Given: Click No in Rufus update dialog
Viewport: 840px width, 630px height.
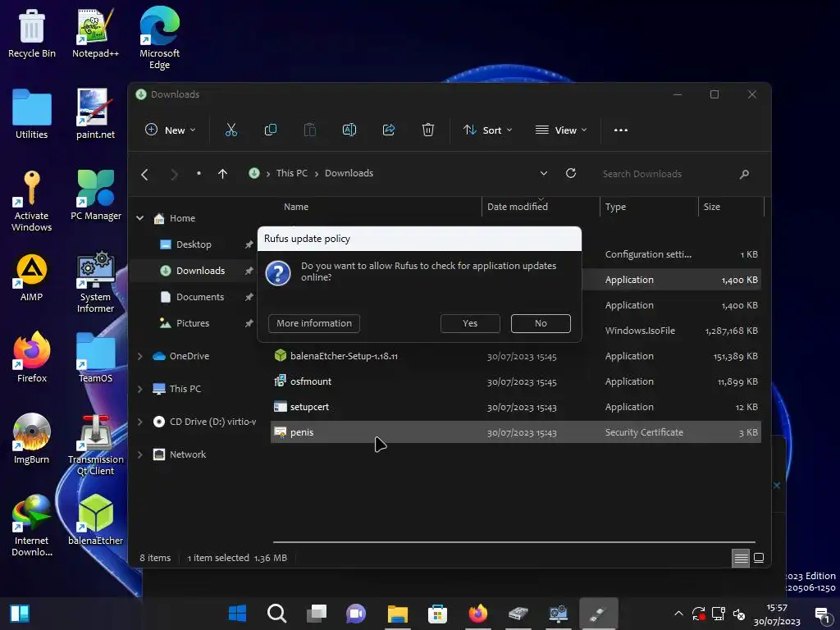Looking at the screenshot, I should [541, 323].
